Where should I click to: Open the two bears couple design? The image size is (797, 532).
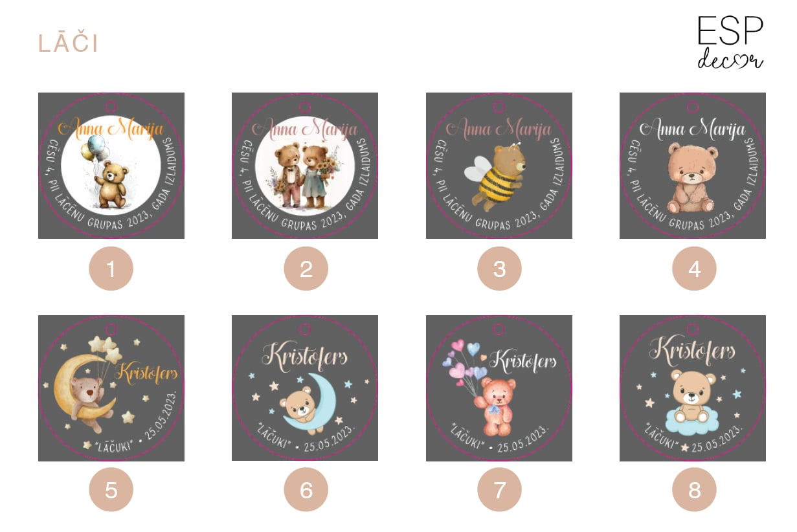click(305, 166)
